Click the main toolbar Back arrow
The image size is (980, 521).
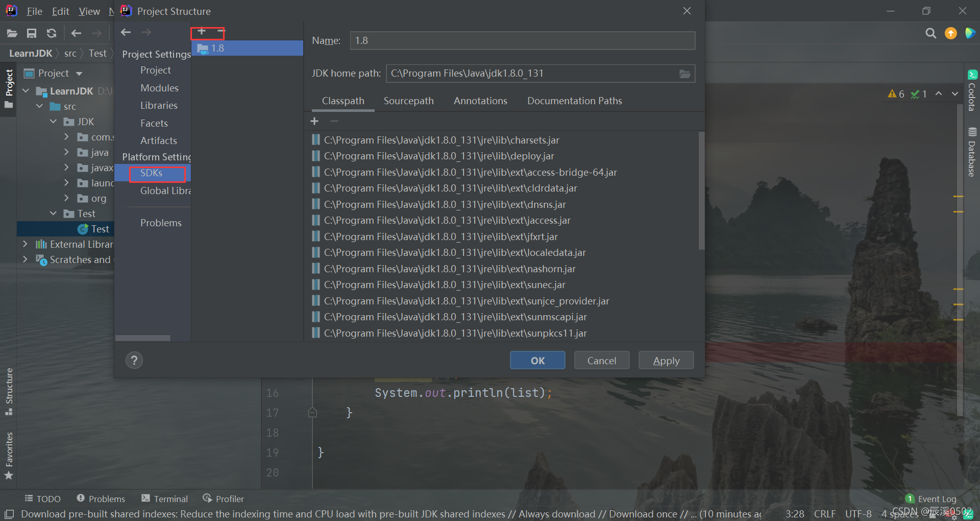[77, 34]
